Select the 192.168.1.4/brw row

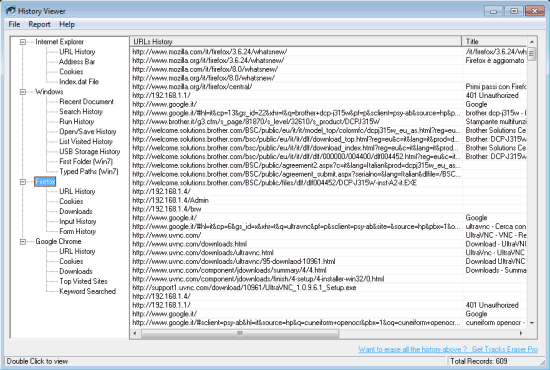(328, 209)
